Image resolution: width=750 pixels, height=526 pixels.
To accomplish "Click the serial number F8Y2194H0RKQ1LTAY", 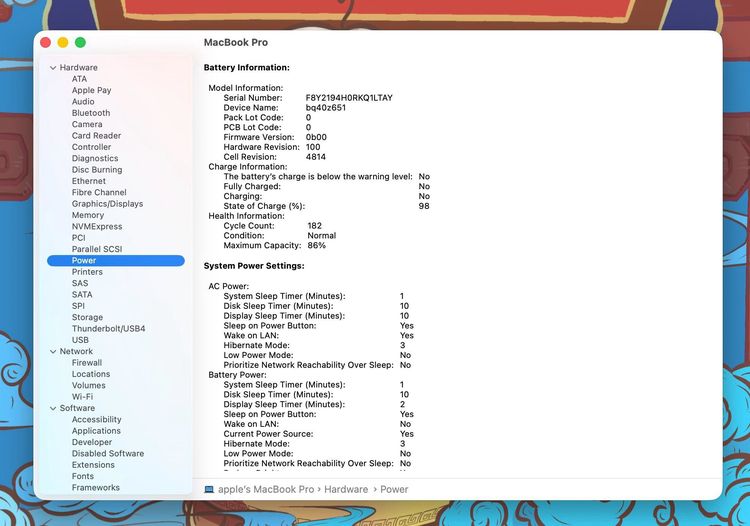I will click(x=349, y=98).
